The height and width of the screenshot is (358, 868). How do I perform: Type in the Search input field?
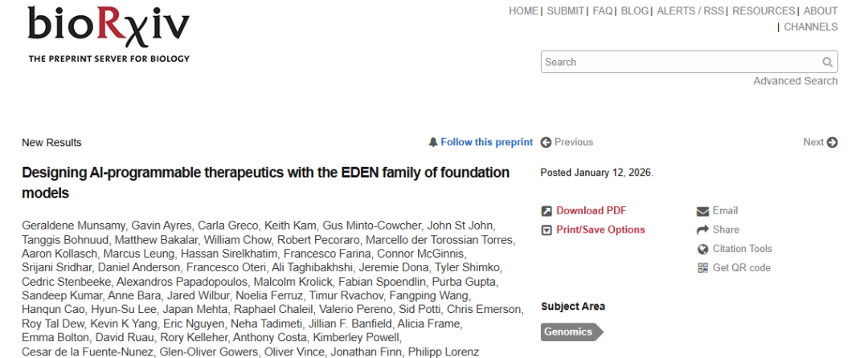680,63
